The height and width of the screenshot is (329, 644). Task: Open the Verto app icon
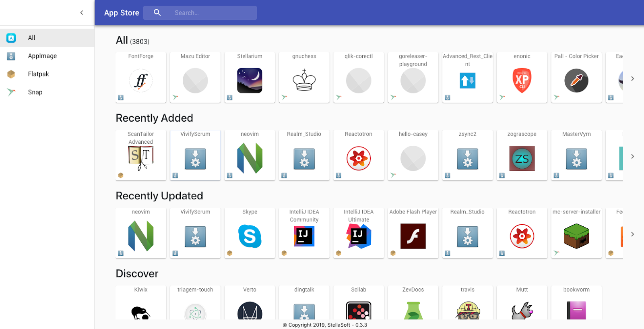point(250,310)
